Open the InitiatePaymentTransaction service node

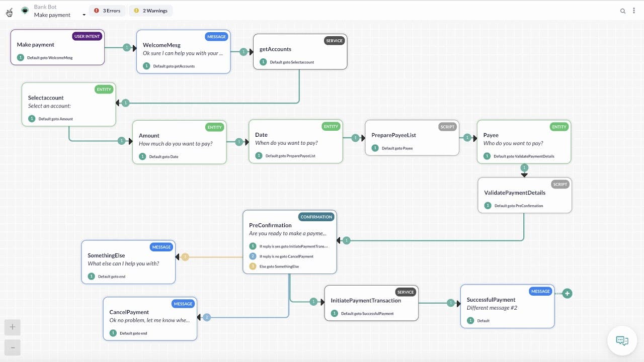click(371, 303)
